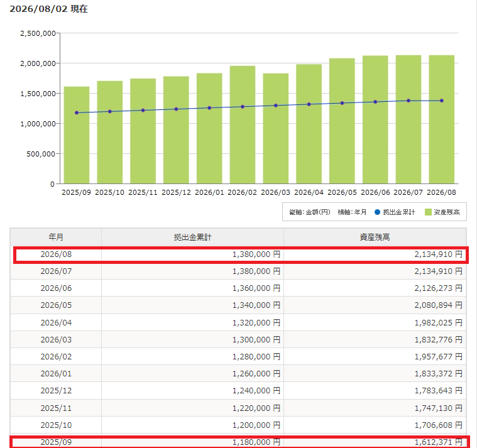Click the 1,000,000 y-axis label

[38, 124]
